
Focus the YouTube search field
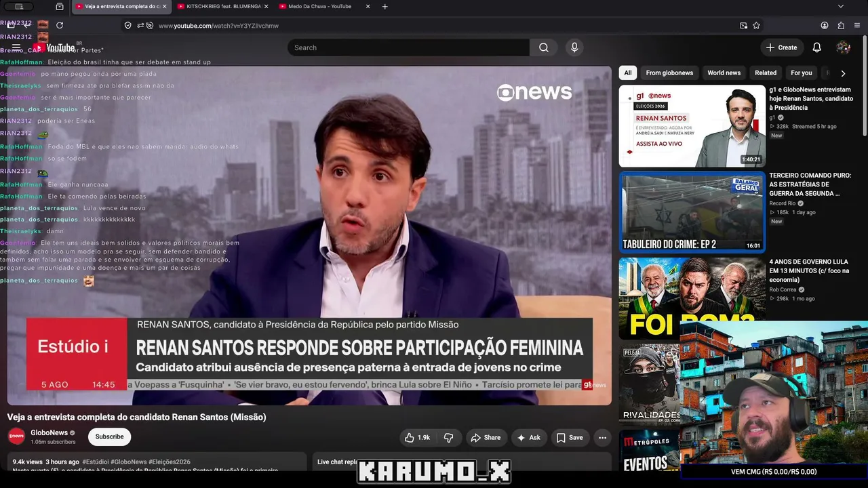[408, 47]
